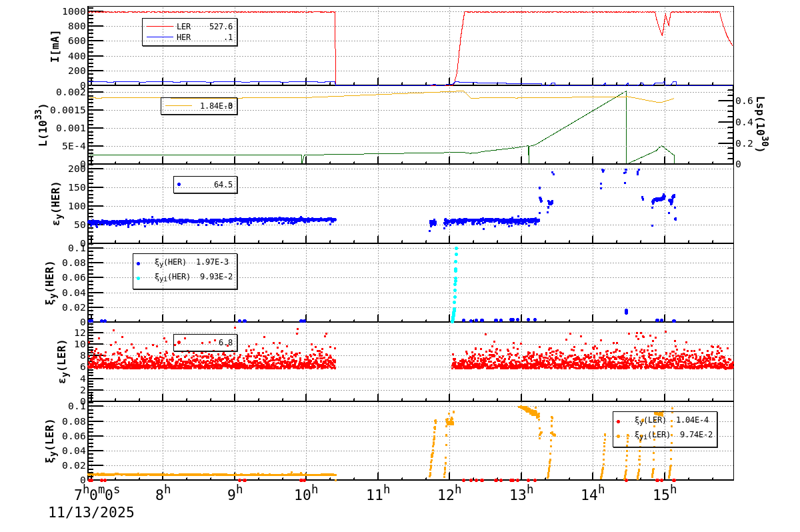Click the orange luminosity line marker in the 1.84E+0 legend

(180, 106)
